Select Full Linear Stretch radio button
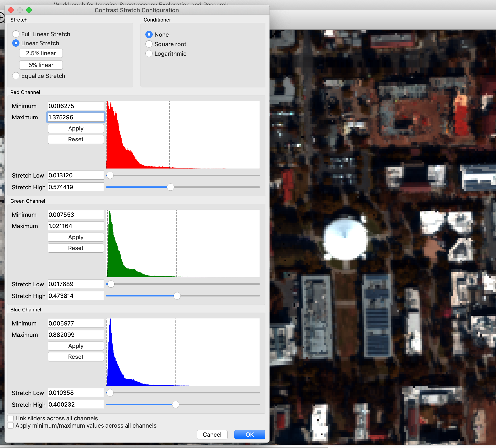 click(x=16, y=34)
